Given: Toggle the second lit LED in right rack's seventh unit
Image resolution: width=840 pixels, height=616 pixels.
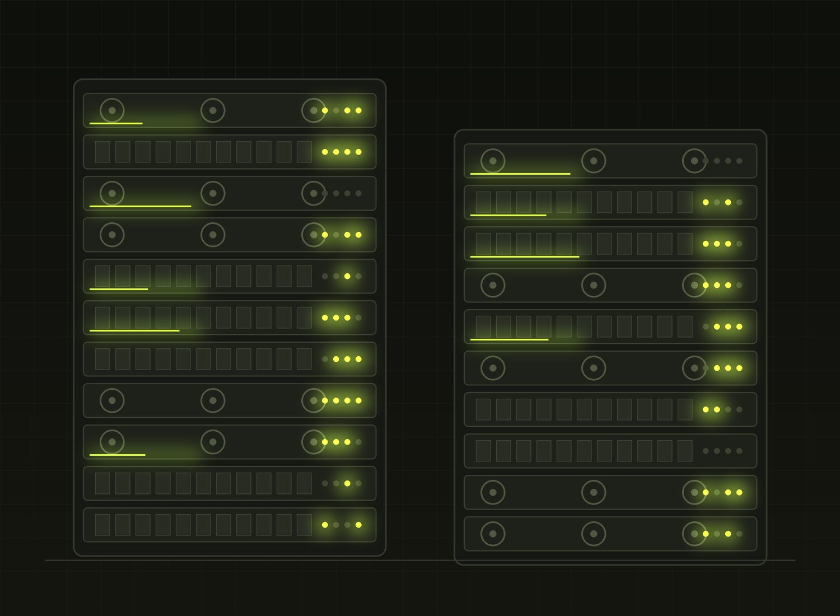Looking at the screenshot, I should coord(717,409).
